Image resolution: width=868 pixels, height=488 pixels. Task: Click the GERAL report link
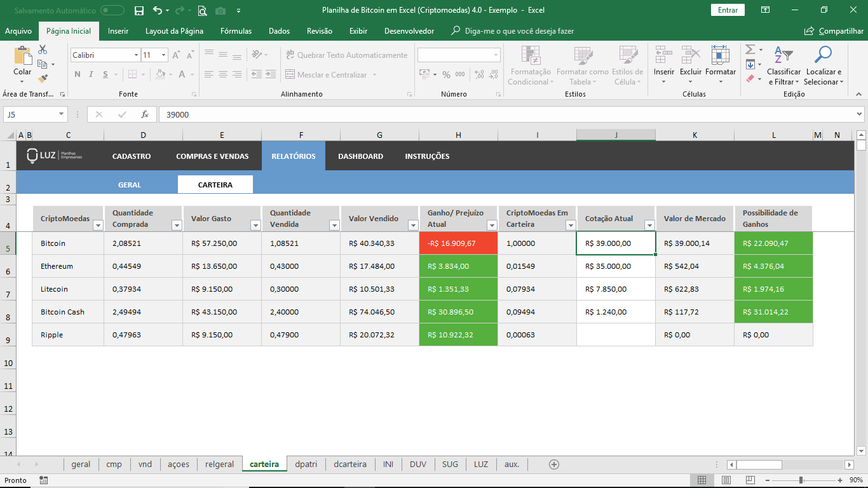pos(130,185)
